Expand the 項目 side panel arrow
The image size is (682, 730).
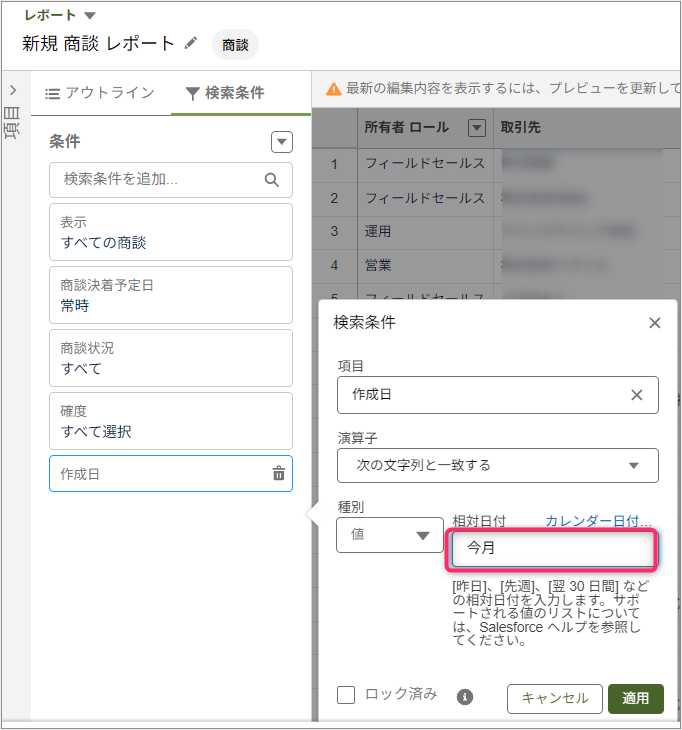click(x=13, y=90)
